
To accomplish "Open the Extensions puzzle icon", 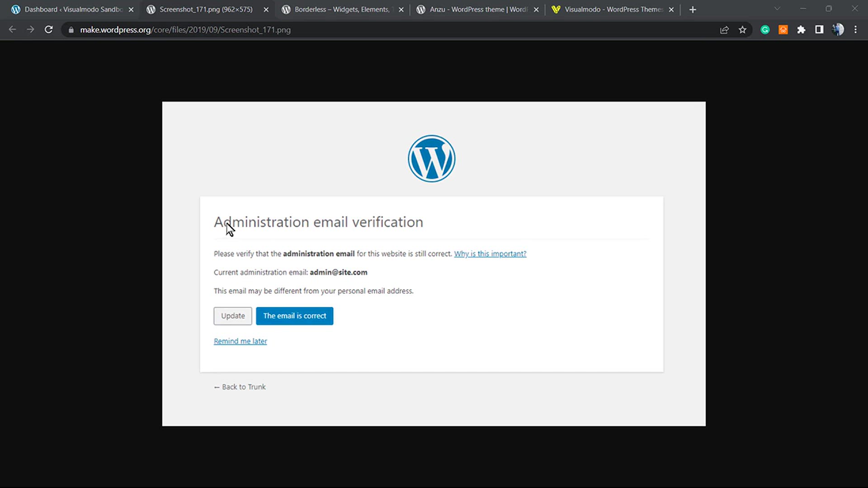I will 801,30.
